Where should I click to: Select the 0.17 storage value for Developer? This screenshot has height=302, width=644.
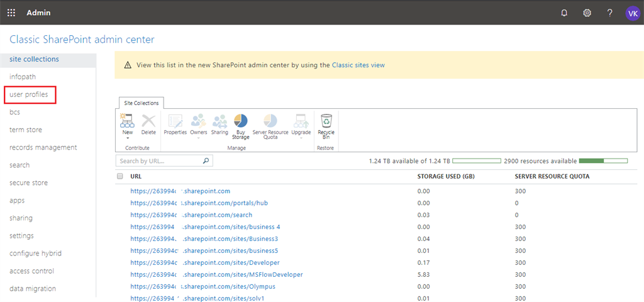(x=423, y=262)
